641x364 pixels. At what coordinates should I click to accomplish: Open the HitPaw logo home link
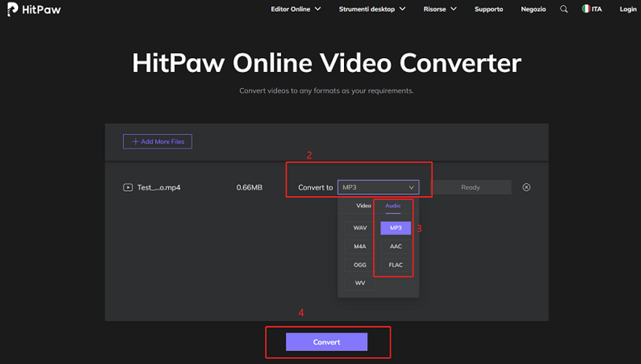34,9
